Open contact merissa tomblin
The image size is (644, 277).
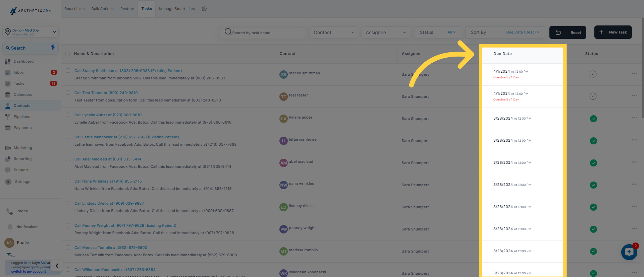[x=303, y=250]
